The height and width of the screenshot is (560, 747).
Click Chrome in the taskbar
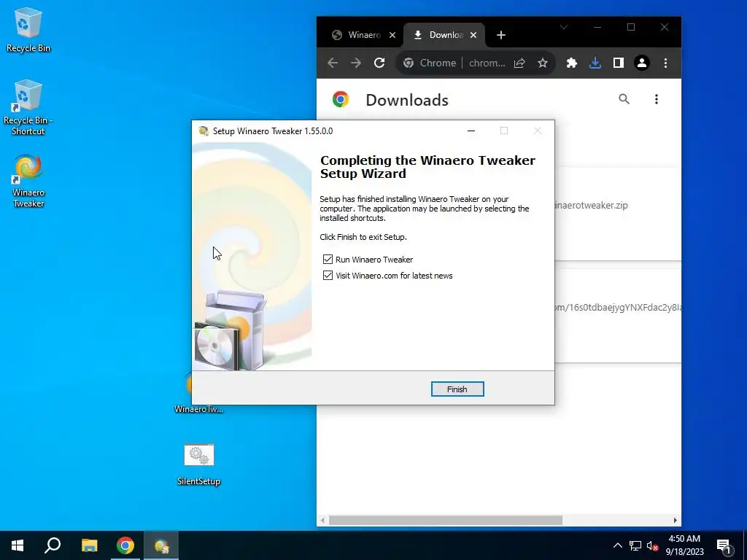pos(125,545)
